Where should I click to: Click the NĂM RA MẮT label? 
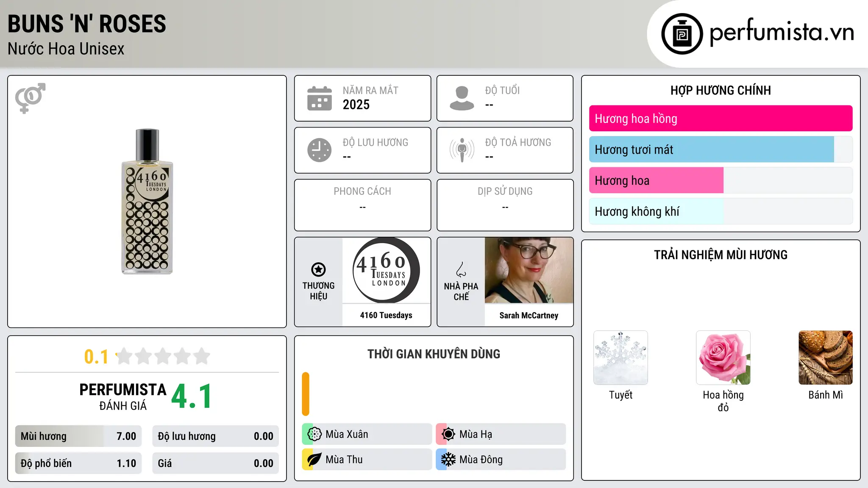(370, 90)
